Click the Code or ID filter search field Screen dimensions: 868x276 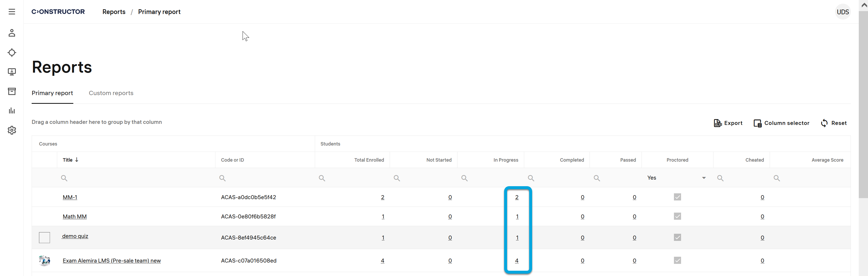pyautogui.click(x=266, y=178)
